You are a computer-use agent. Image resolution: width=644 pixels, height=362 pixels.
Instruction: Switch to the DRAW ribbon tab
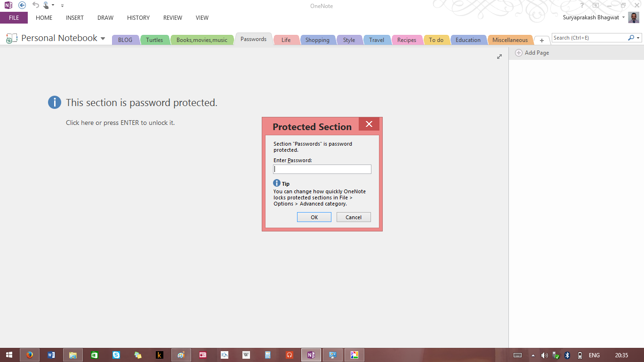click(105, 18)
